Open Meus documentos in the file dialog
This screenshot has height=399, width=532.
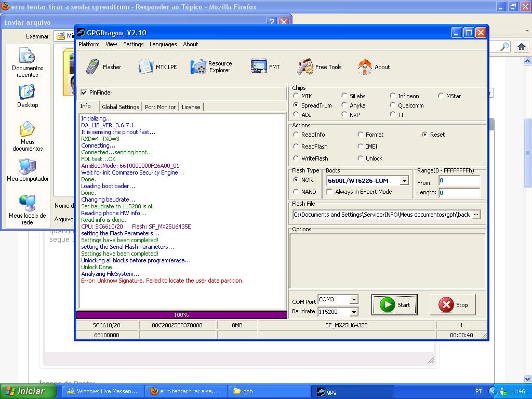click(28, 136)
